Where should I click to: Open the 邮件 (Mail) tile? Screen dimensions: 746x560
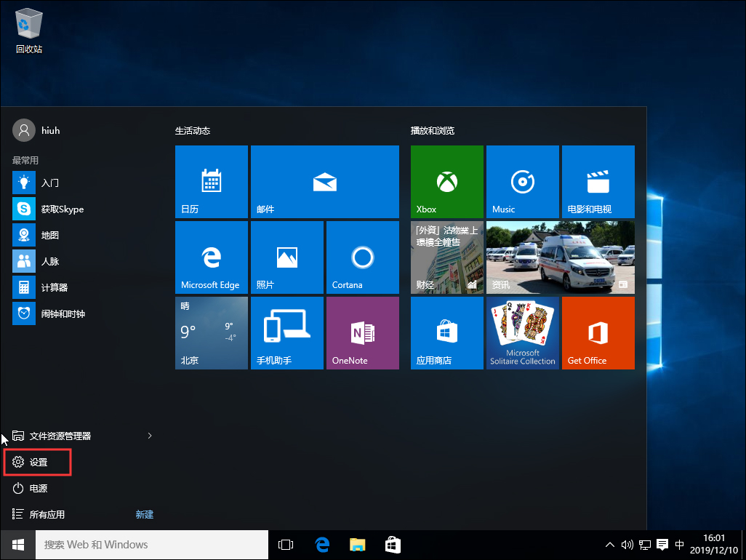[x=324, y=182]
